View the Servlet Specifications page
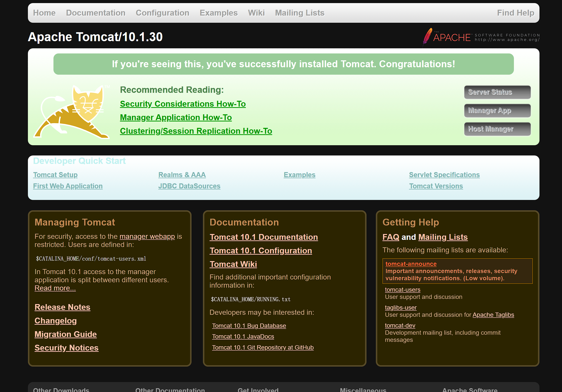Screen dimensions: 562x392 444,175
